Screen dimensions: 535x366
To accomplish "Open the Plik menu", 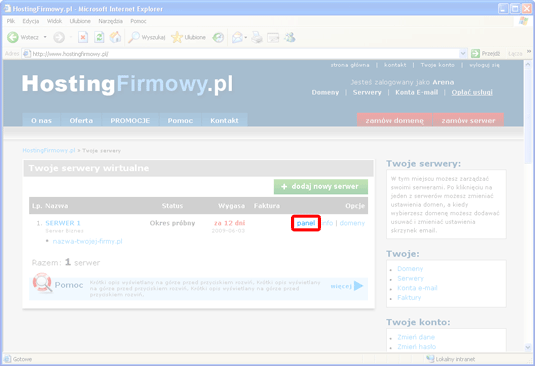I will (11, 21).
